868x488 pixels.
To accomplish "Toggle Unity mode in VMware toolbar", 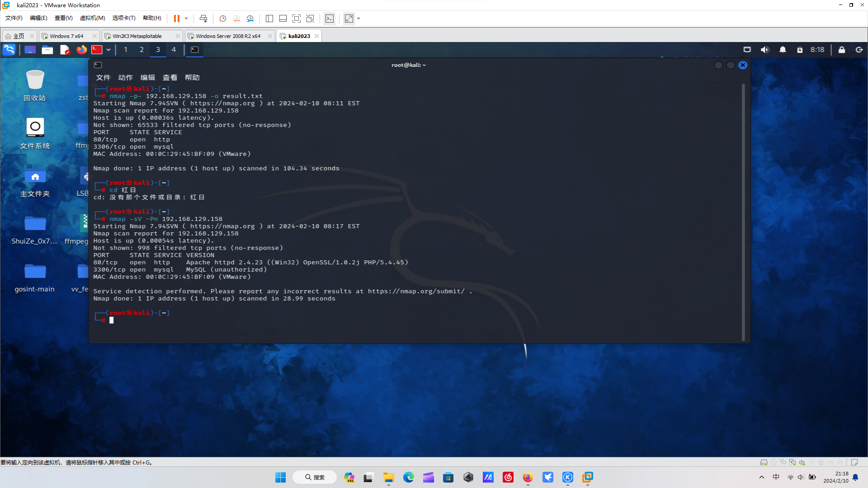I will 310,19.
